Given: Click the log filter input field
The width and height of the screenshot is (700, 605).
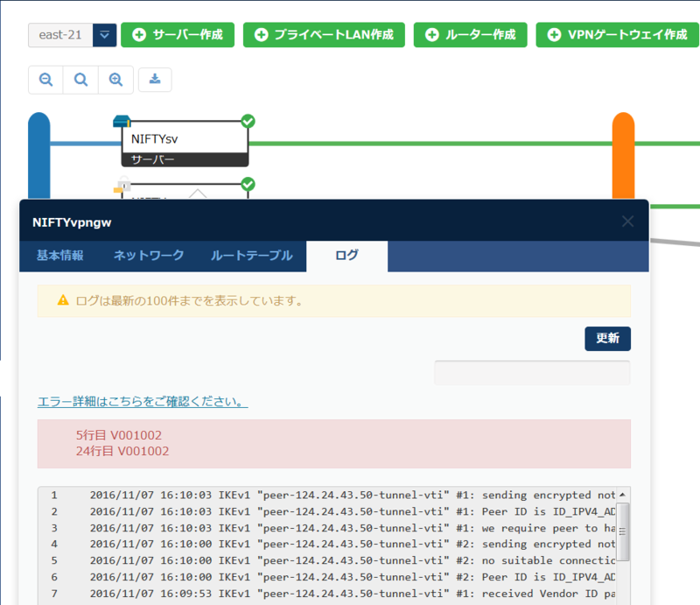Looking at the screenshot, I should coord(532,372).
